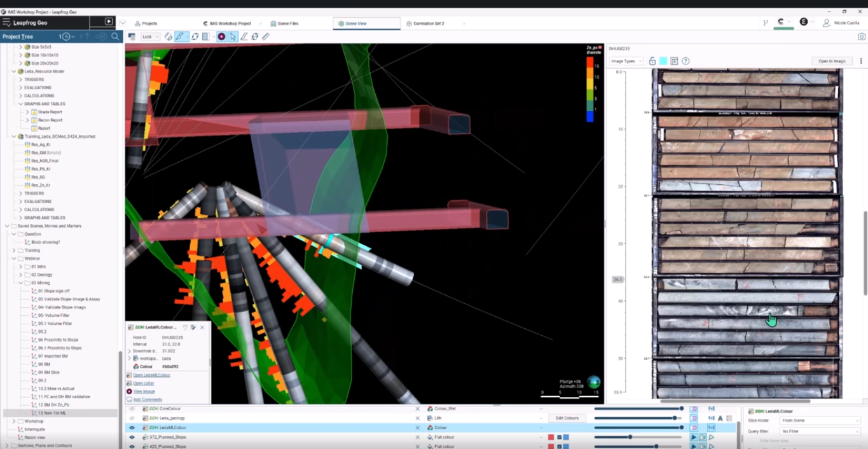This screenshot has width=868, height=449.
Task: Open the help icon in image panel
Action: tap(685, 61)
